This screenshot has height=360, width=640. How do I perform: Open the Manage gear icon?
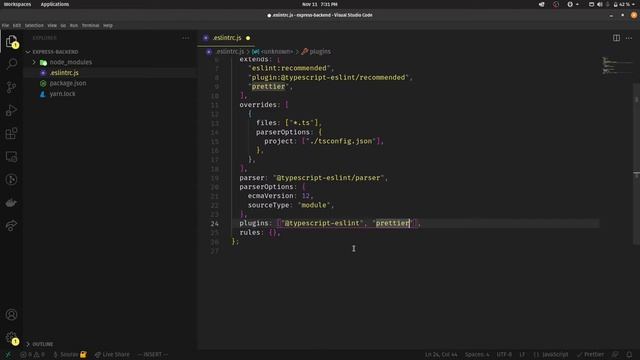pos(11,338)
